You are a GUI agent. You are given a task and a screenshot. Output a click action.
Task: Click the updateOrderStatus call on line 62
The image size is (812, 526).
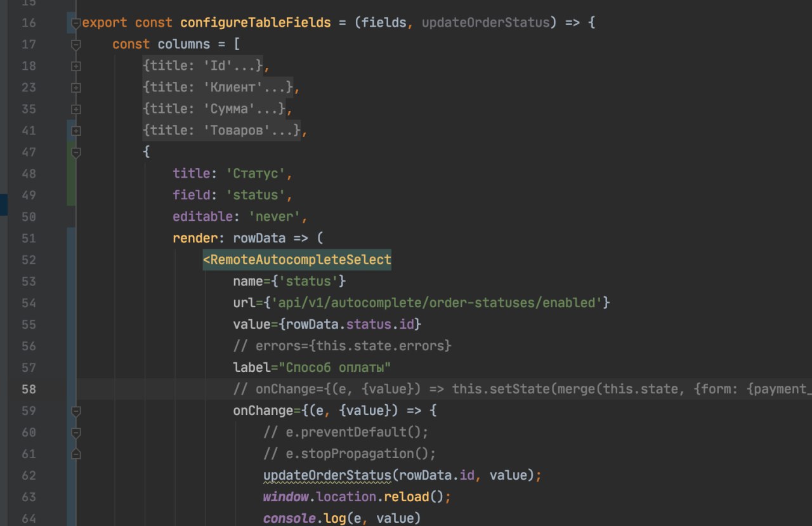(327, 476)
